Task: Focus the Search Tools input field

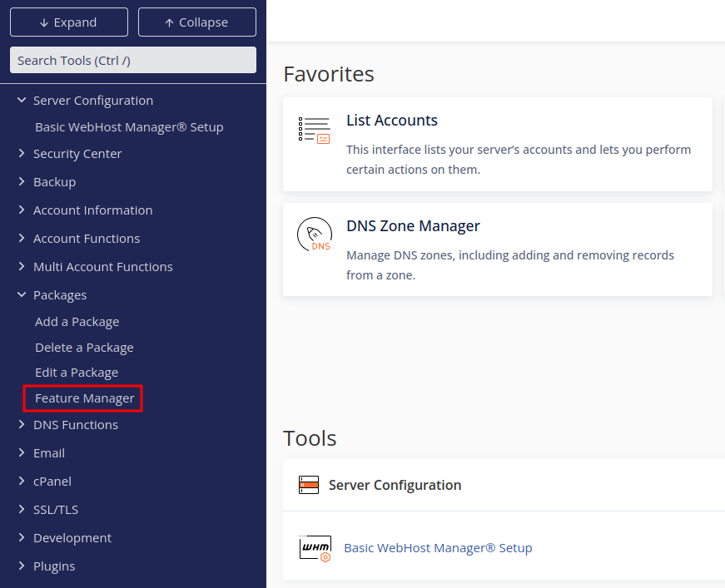Action: pyautogui.click(x=133, y=60)
